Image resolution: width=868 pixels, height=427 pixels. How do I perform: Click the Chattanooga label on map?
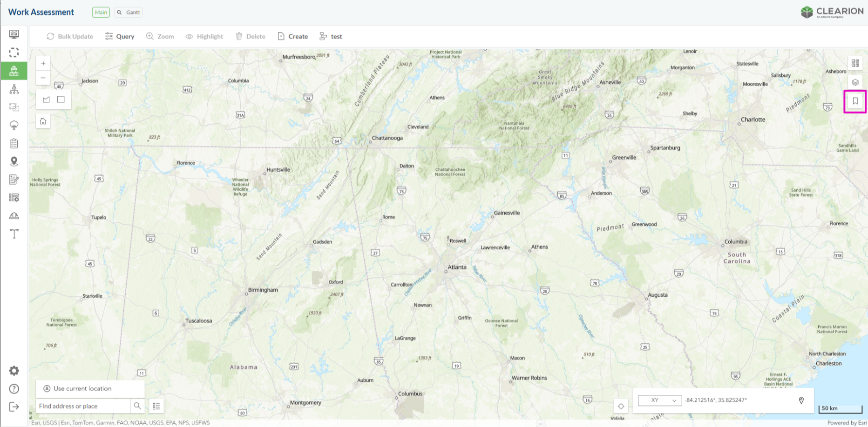[387, 138]
